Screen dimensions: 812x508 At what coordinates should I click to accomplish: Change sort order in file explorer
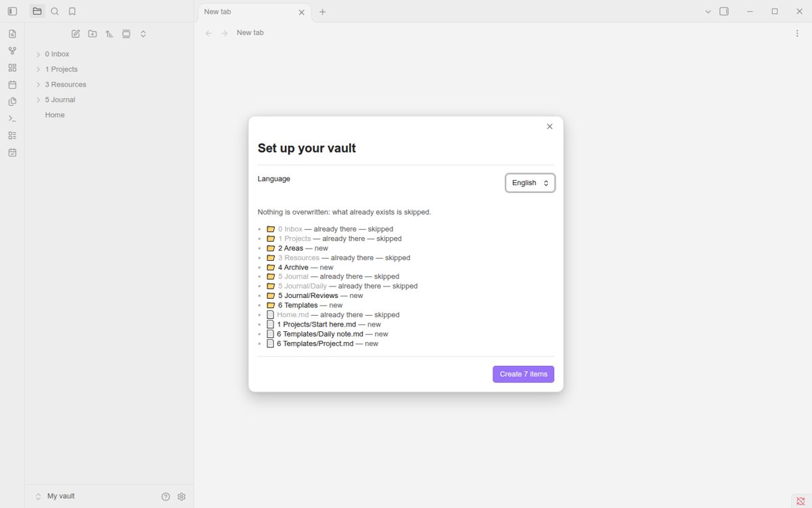click(110, 34)
